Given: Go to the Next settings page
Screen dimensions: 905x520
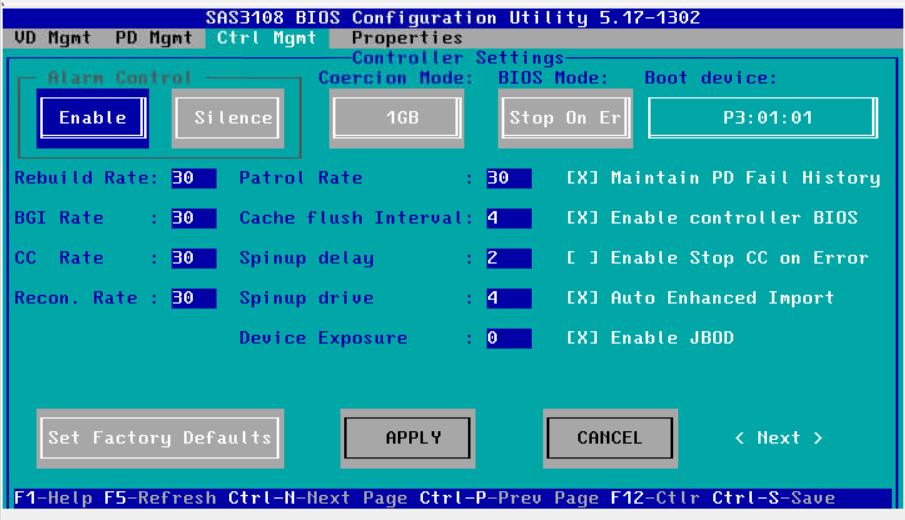Looking at the screenshot, I should click(779, 438).
